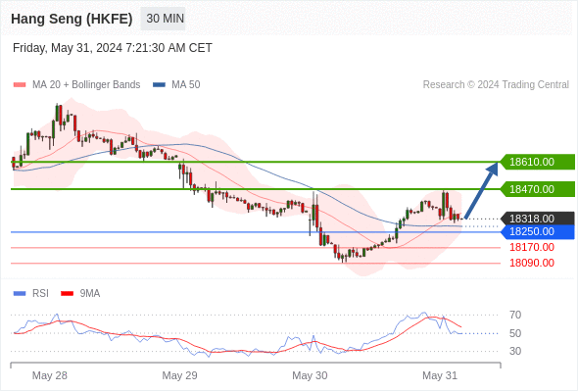Click the May 28 date axis label
Viewport: 578px width, 392px height.
[x=50, y=375]
